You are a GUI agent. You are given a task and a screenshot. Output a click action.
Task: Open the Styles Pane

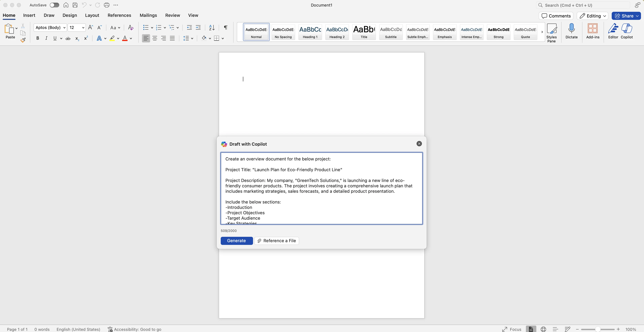tap(551, 33)
